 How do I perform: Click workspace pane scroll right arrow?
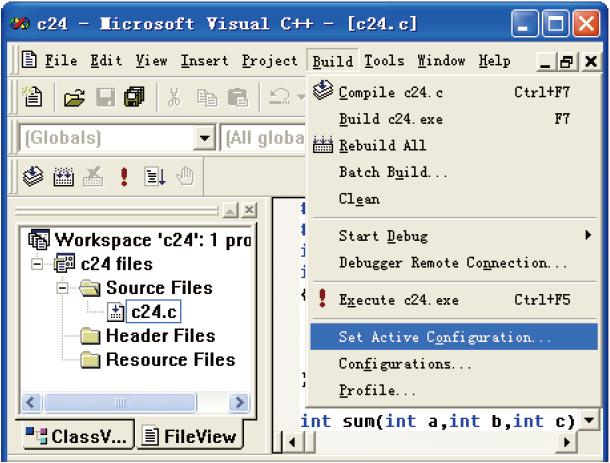(x=240, y=402)
